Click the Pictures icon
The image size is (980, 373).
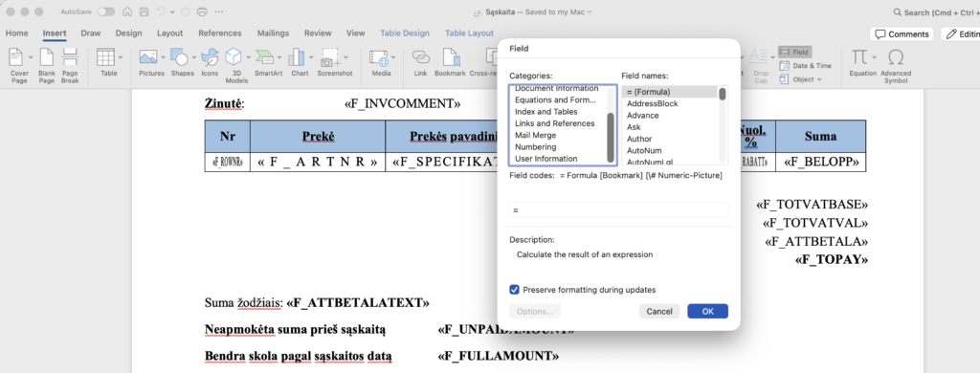tap(148, 57)
